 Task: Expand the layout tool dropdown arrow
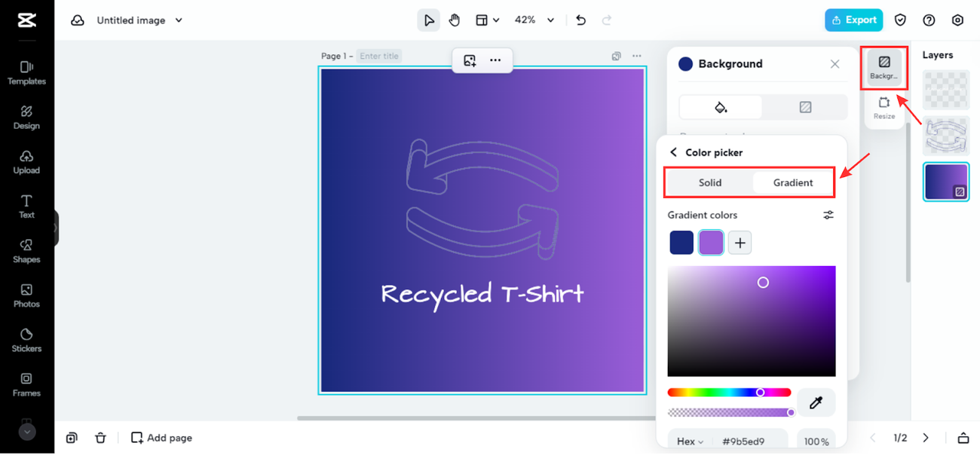pos(496,21)
